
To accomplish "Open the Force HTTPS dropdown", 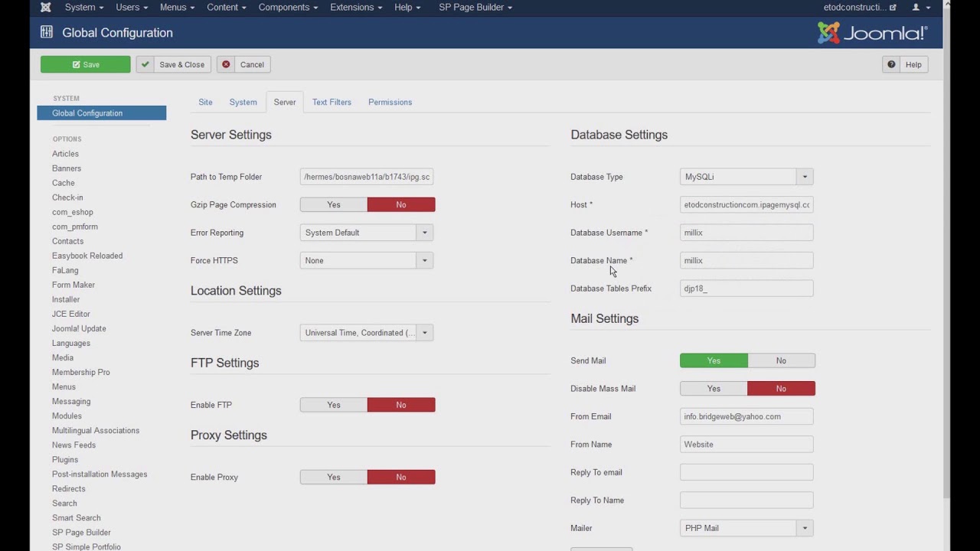I will (367, 260).
